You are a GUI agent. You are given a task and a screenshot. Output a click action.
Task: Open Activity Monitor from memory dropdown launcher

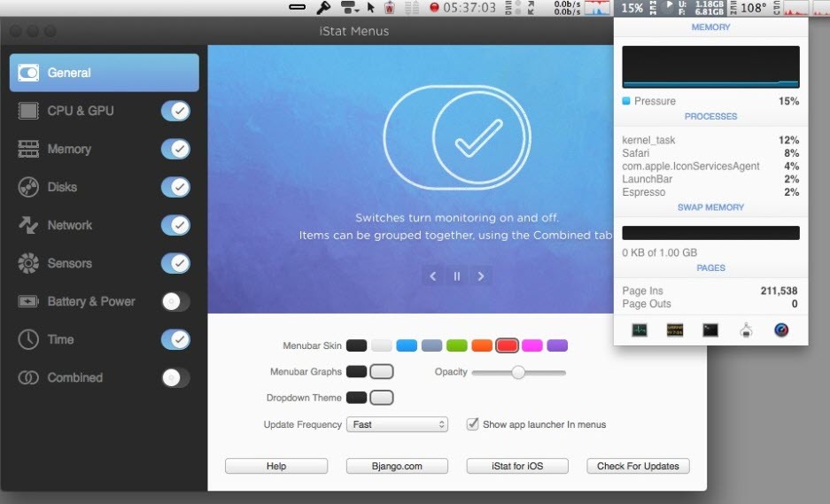(x=640, y=330)
